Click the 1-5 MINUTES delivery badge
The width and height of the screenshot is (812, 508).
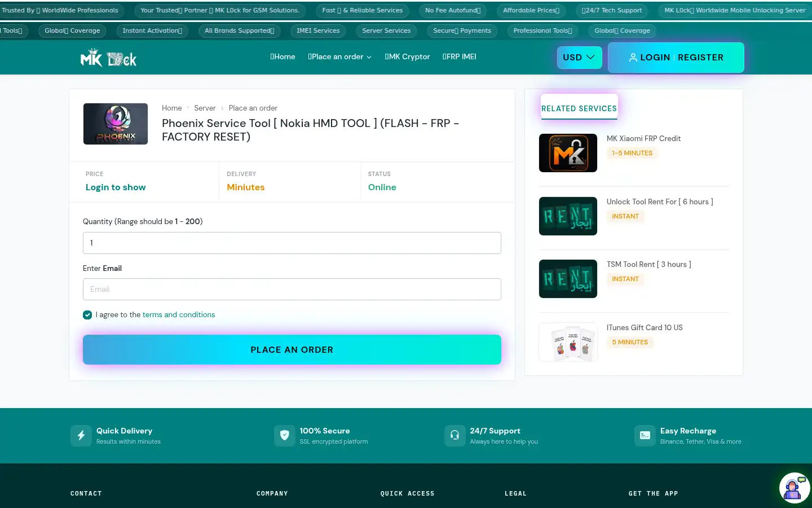coord(632,154)
